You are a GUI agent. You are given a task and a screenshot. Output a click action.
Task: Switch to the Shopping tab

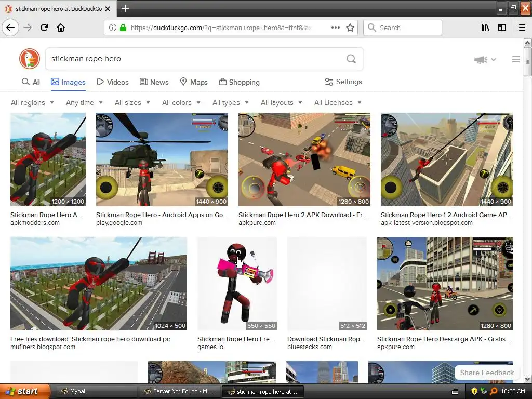coord(239,82)
